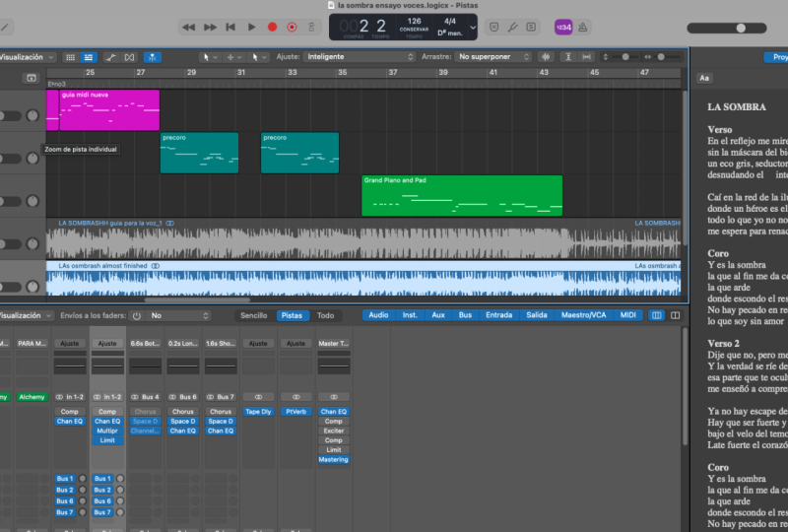The height and width of the screenshot is (532, 788).
Task: Open the Multipr plug-in slot
Action: 107,431
